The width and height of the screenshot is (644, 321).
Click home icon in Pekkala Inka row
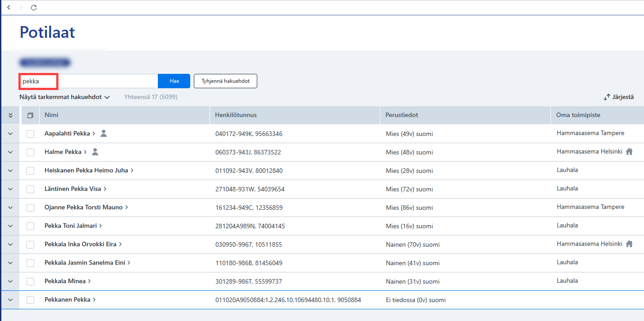tap(629, 244)
